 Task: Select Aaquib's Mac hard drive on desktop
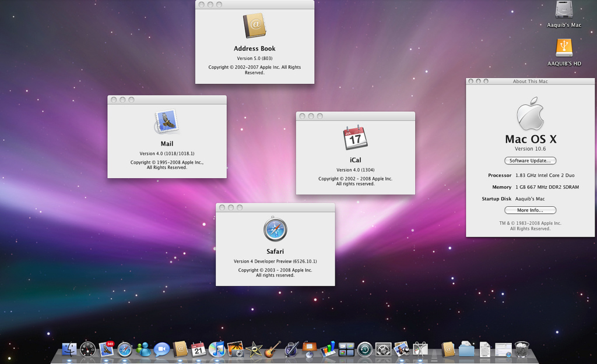point(564,10)
